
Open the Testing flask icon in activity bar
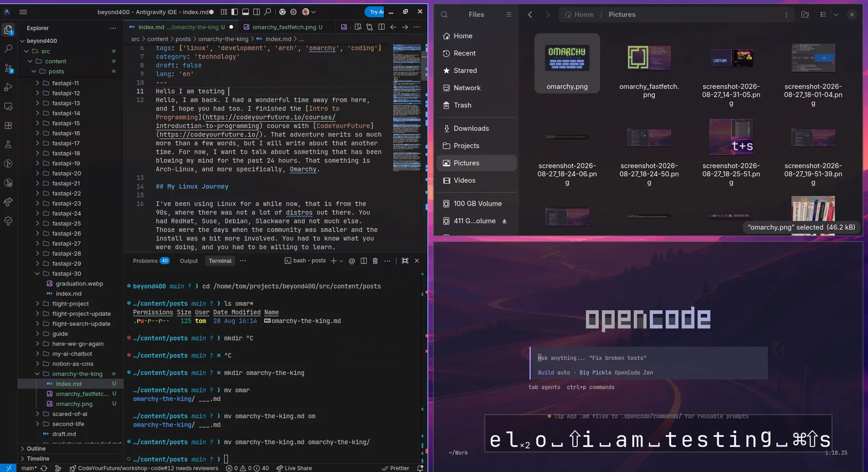pos(8,144)
